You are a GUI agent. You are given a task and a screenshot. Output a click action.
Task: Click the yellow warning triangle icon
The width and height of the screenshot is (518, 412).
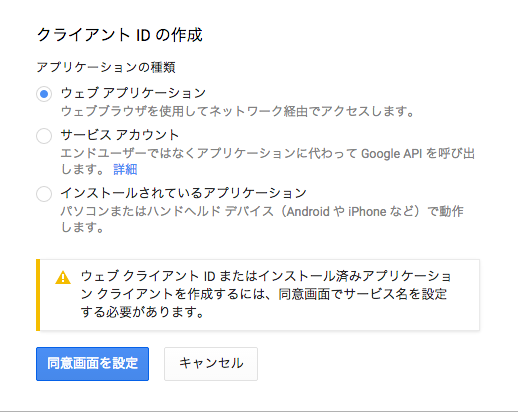click(x=63, y=277)
